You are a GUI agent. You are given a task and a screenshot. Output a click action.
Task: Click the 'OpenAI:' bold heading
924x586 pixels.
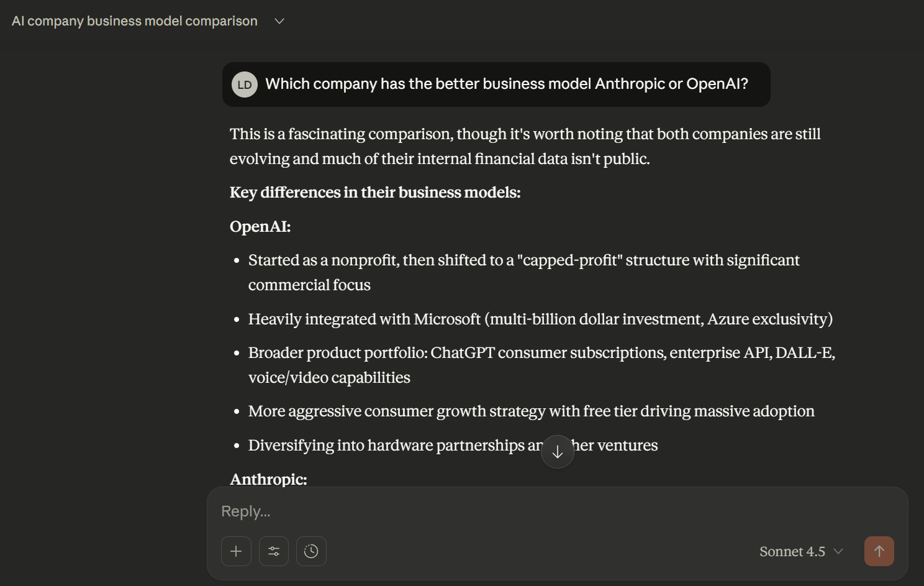(260, 226)
